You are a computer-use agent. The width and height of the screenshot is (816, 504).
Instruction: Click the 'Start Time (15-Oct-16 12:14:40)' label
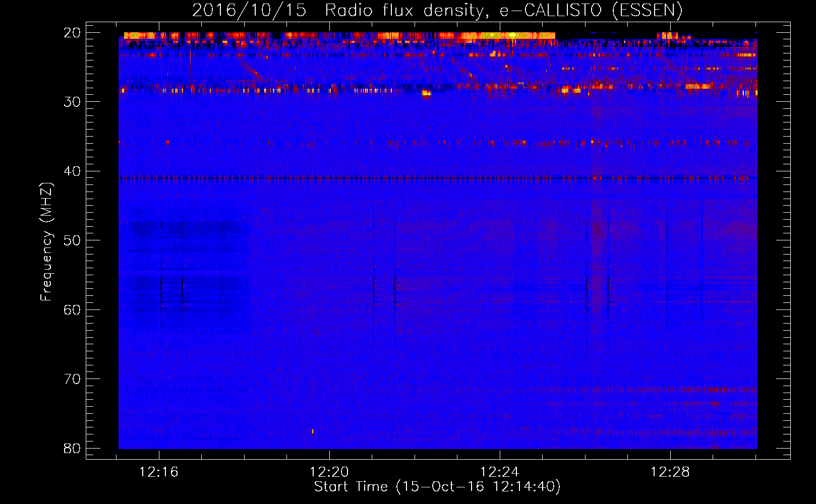[x=437, y=487]
